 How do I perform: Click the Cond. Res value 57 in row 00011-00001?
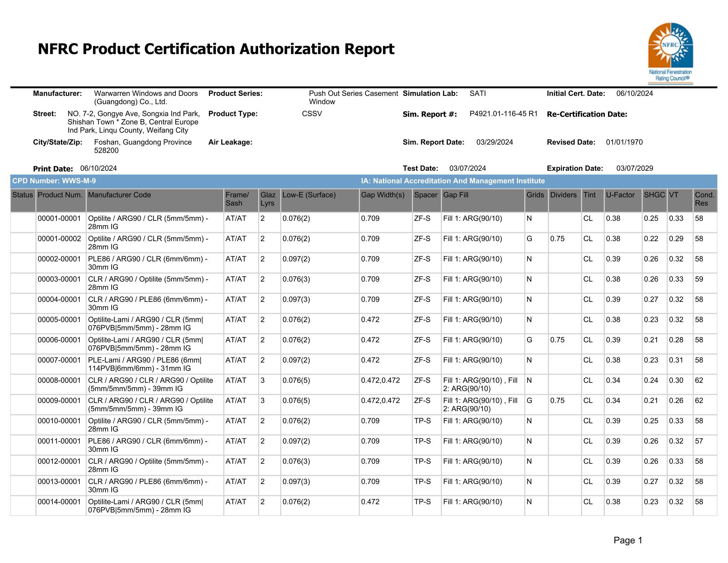click(699, 441)
